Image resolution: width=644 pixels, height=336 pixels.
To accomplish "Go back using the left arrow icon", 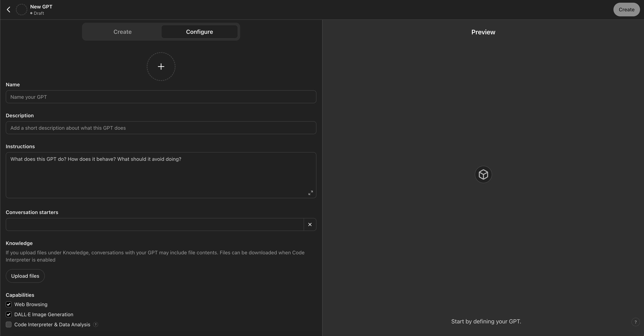I will click(x=8, y=10).
